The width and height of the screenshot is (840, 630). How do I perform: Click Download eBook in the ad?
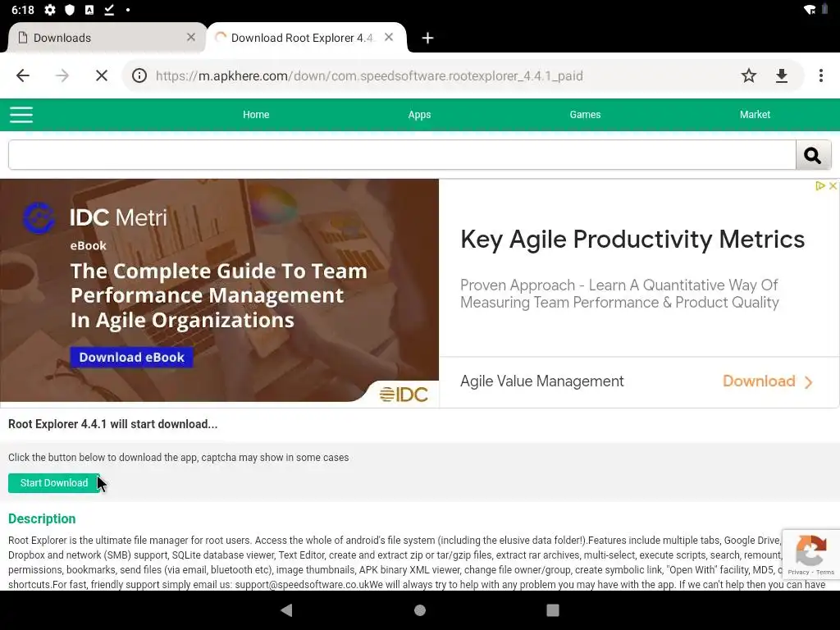click(x=132, y=358)
